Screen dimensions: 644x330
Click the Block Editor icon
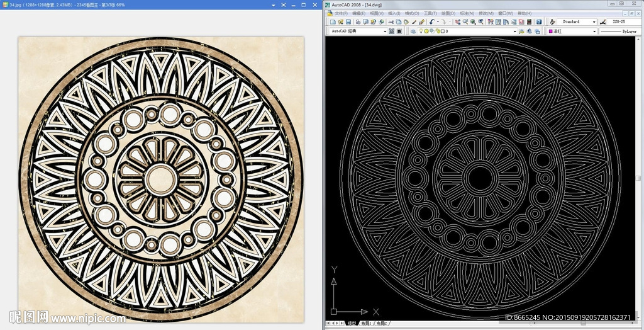pyautogui.click(x=421, y=22)
